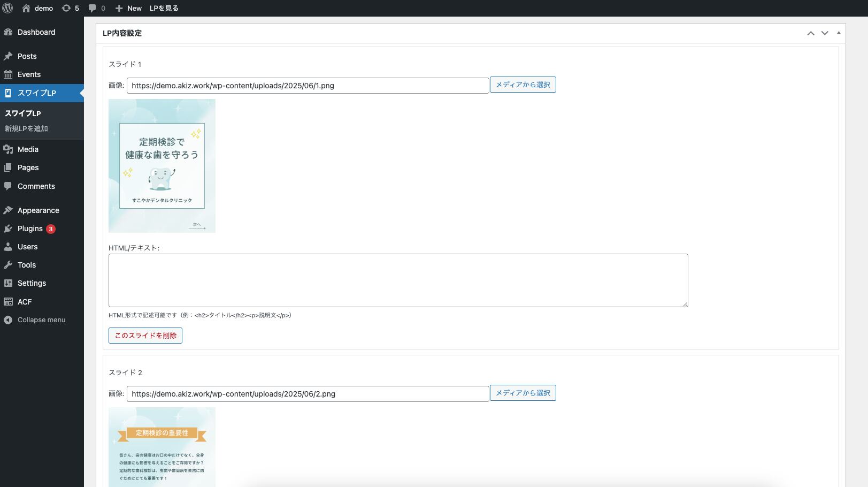Click the New link in admin bar
The width and height of the screenshot is (868, 487).
[x=134, y=8]
